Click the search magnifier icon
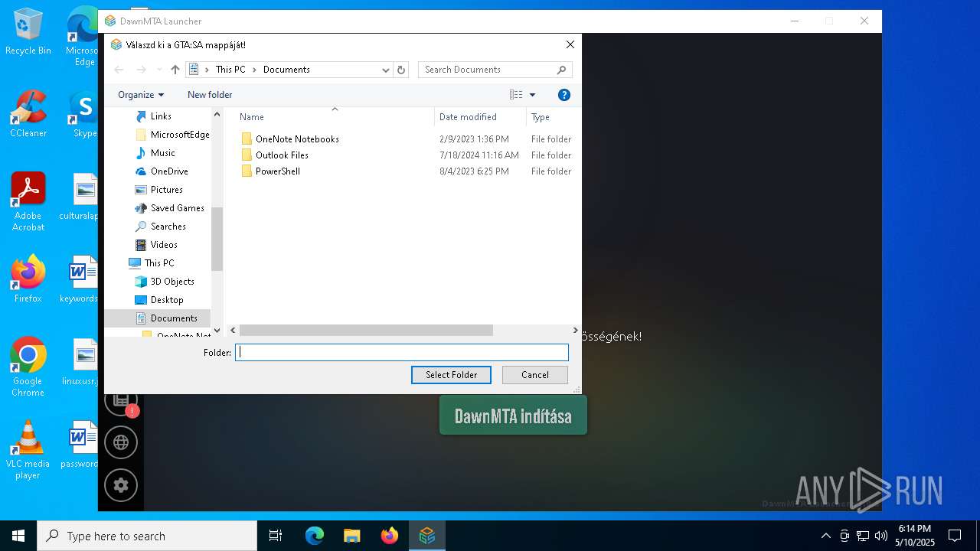The width and height of the screenshot is (980, 551). click(x=562, y=70)
